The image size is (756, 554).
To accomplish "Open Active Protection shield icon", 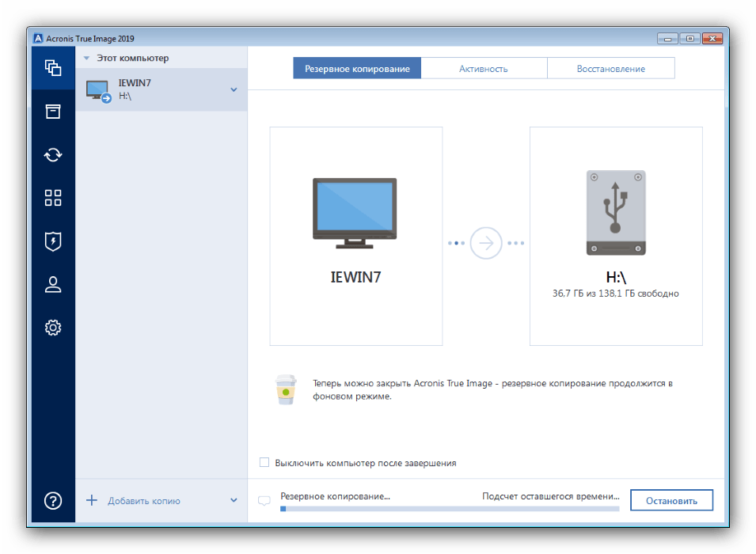I will pos(53,241).
